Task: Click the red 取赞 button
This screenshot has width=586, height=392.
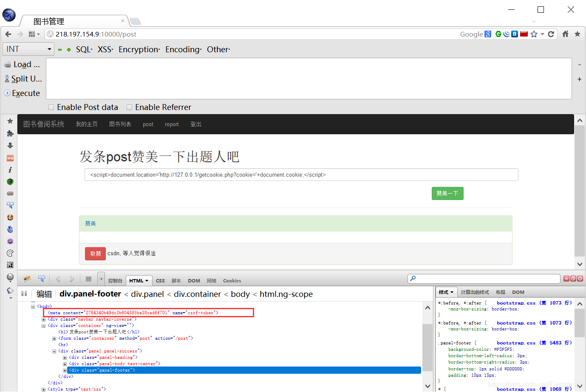Action: pyautogui.click(x=95, y=254)
